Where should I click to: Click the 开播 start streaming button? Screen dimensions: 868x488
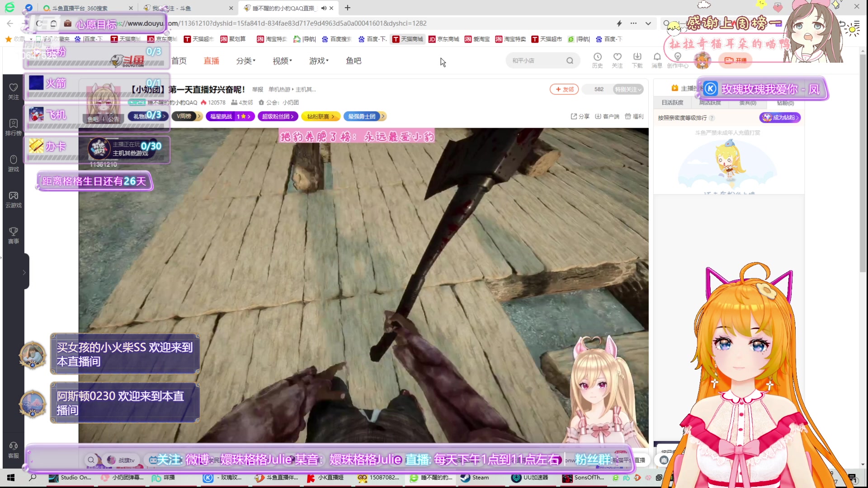[735, 60]
